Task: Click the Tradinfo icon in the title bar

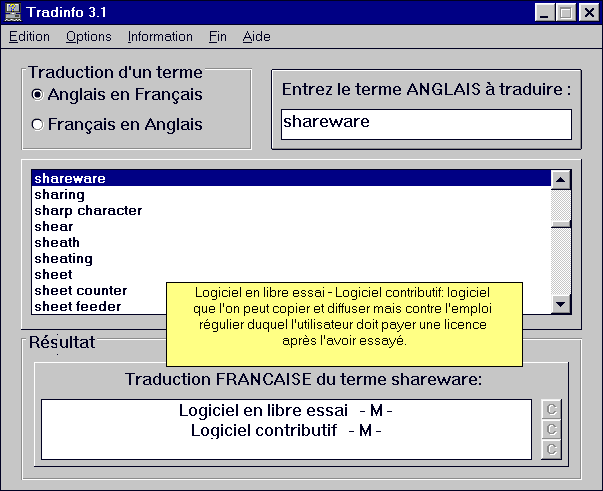Action: pyautogui.click(x=13, y=13)
